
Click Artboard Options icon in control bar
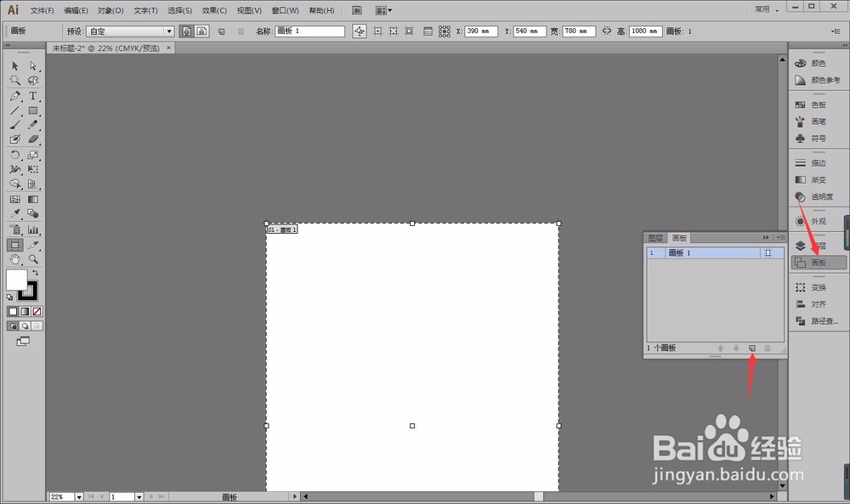(428, 31)
